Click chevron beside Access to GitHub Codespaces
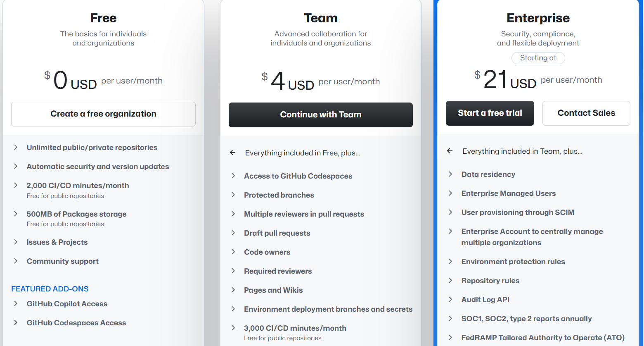Screen dimensions: 644x346 click(233, 176)
